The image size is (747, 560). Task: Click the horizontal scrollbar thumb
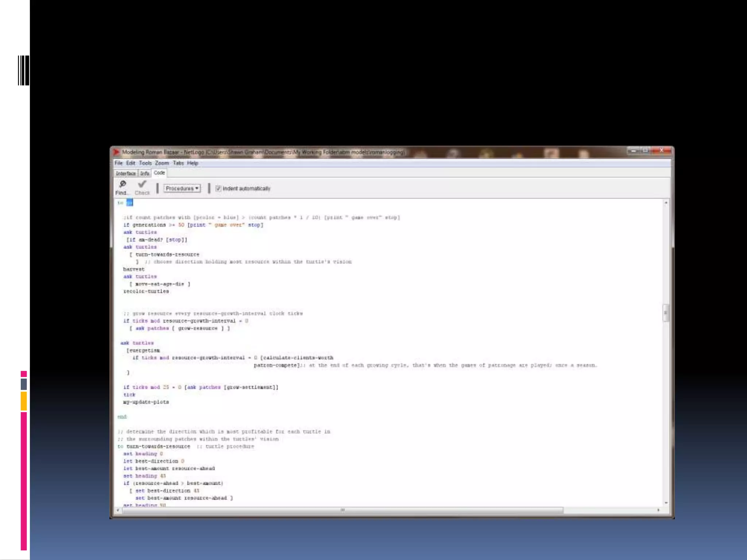pyautogui.click(x=342, y=510)
